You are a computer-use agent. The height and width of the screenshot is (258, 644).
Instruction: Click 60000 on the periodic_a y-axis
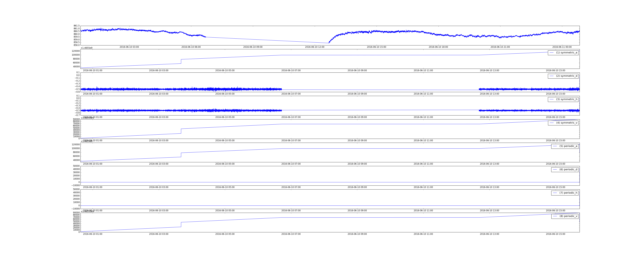point(76,156)
